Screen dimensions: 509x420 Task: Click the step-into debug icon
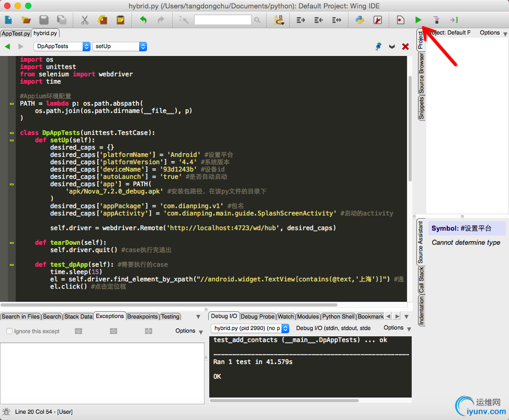tap(436, 20)
